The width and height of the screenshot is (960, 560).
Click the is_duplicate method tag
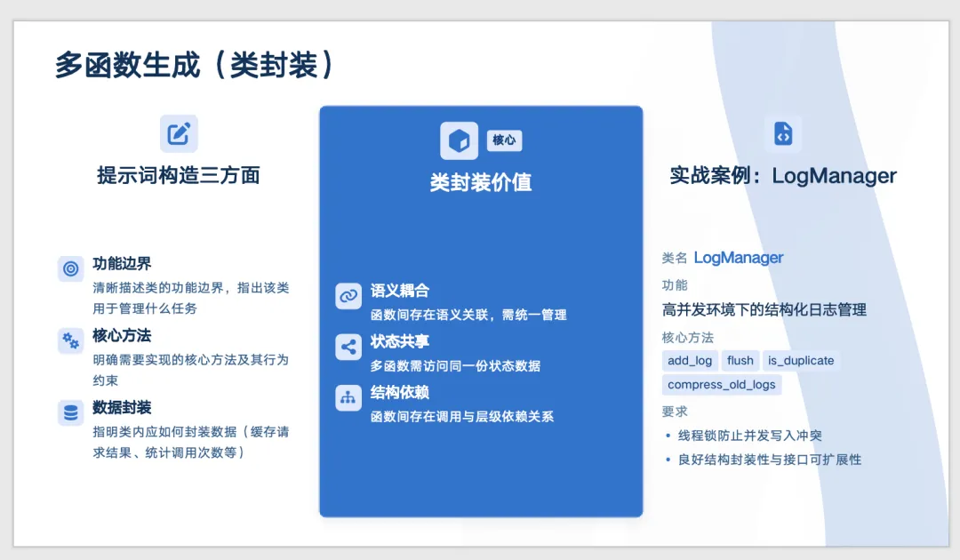[801, 361]
